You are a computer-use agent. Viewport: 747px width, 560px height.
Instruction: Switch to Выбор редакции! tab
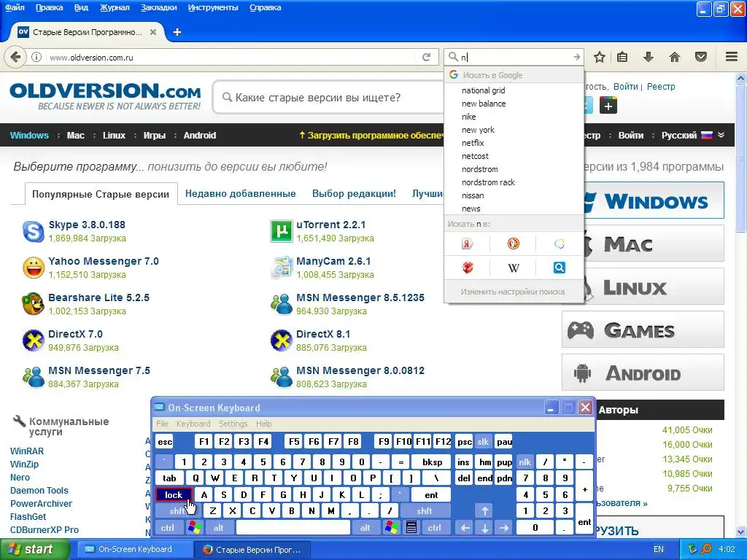(x=354, y=194)
